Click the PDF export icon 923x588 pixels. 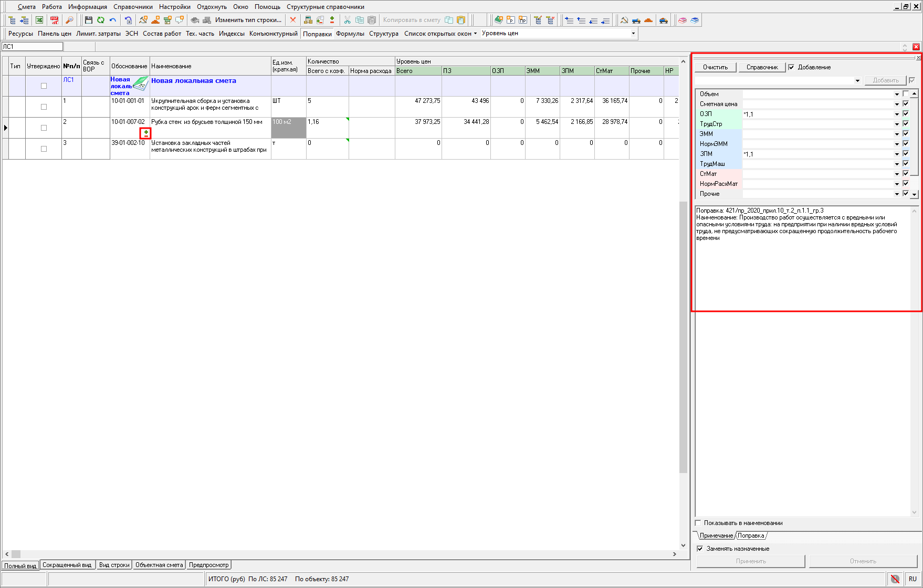[54, 20]
